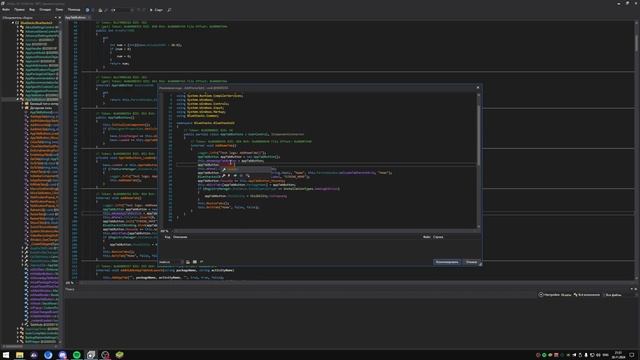Click the Описание column header in error list

coord(180,237)
